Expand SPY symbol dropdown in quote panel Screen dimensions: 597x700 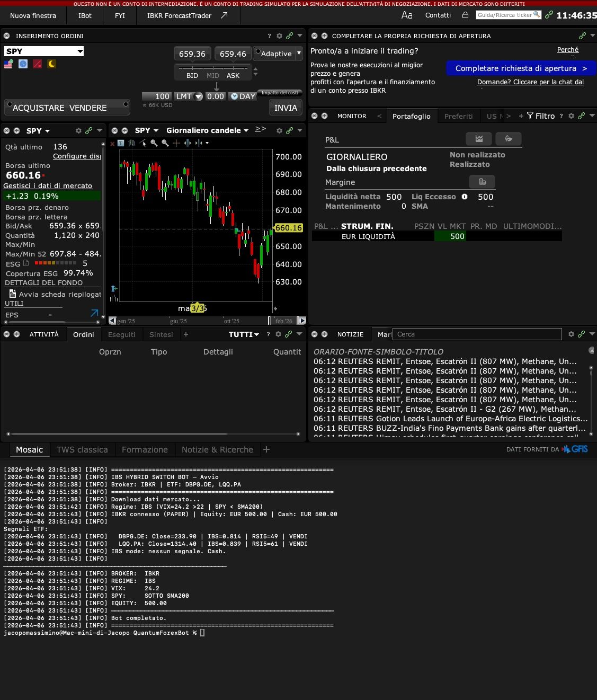(47, 131)
